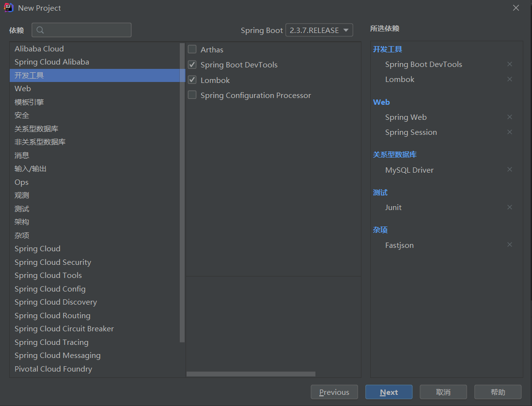532x406 pixels.
Task: Remove Spring Boot DevTools from selected dependencies
Action: coord(509,64)
